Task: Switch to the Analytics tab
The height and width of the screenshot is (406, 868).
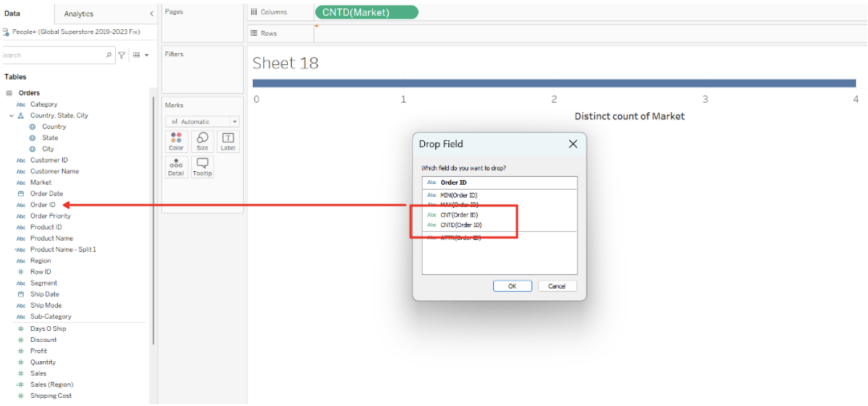Action: click(78, 12)
